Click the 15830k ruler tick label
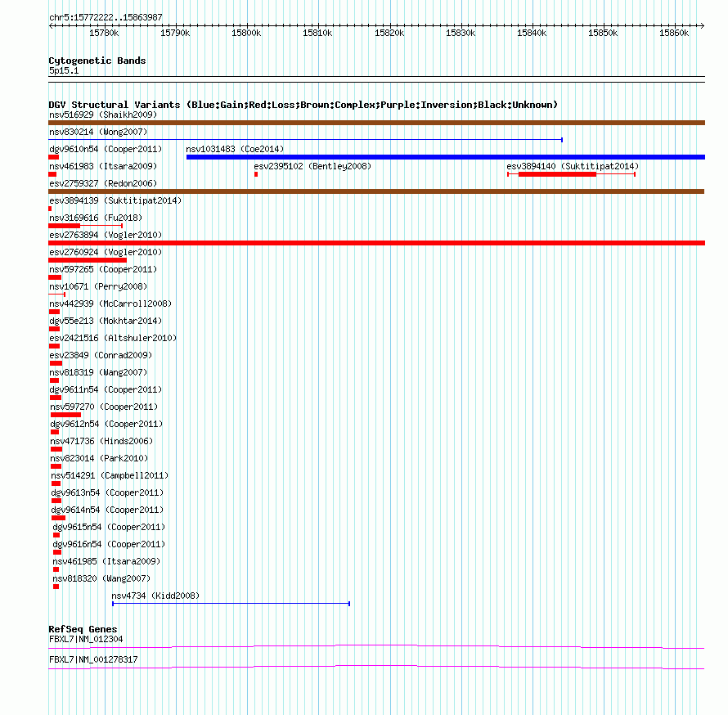Screen dimensions: 728x715 pyautogui.click(x=460, y=33)
